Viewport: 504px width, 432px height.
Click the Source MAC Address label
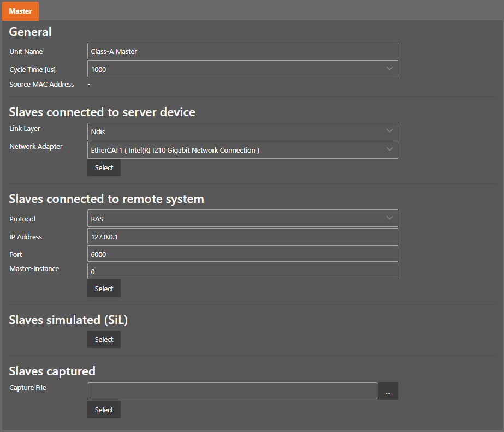click(41, 85)
